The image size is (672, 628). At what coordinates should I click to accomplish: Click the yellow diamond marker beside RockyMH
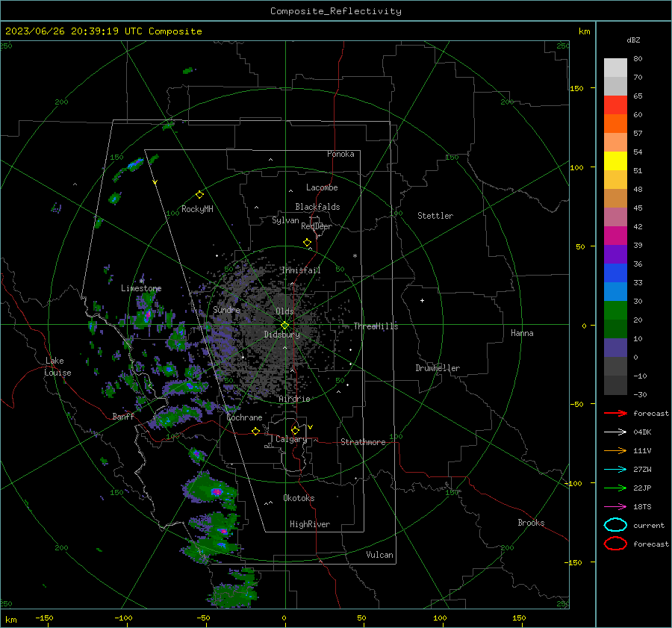pos(199,195)
